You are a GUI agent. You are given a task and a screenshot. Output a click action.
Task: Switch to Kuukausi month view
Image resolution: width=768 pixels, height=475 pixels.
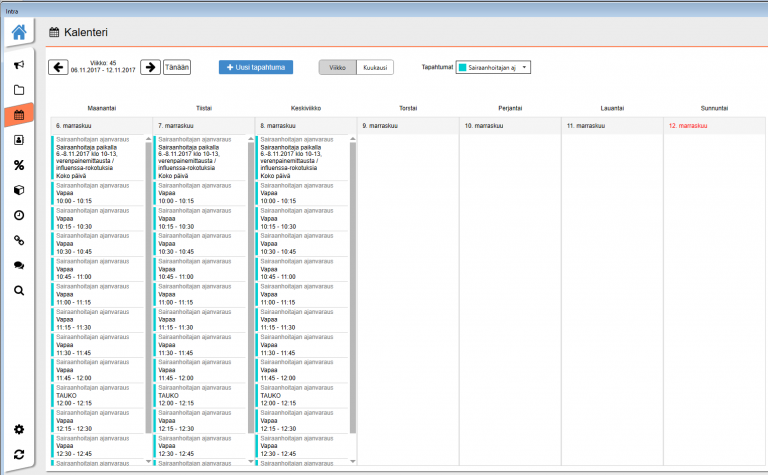tap(375, 67)
